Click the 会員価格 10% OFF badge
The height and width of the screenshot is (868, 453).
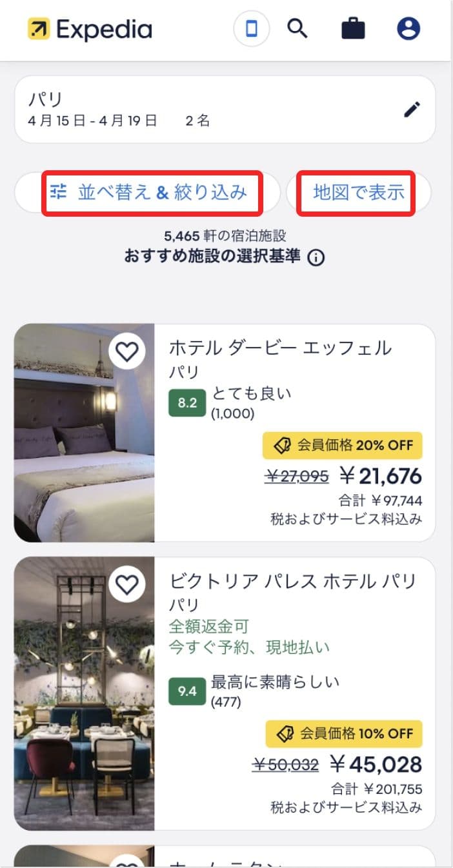click(x=344, y=733)
